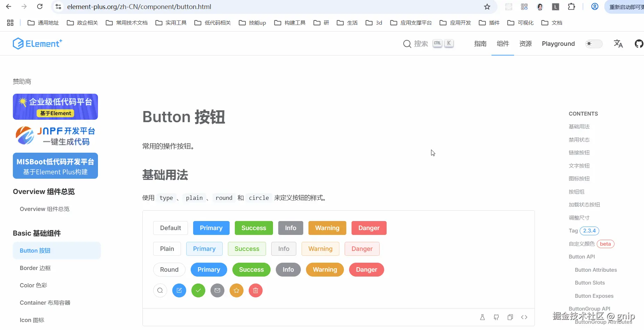Click the circular search icon button
The width and height of the screenshot is (644, 330).
click(160, 290)
